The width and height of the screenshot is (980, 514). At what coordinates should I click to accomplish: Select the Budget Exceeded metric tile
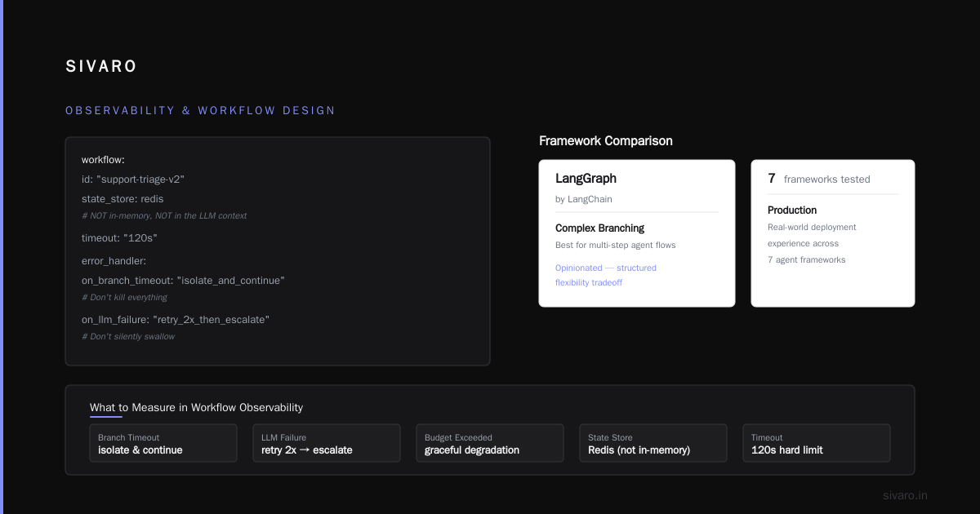coord(490,443)
